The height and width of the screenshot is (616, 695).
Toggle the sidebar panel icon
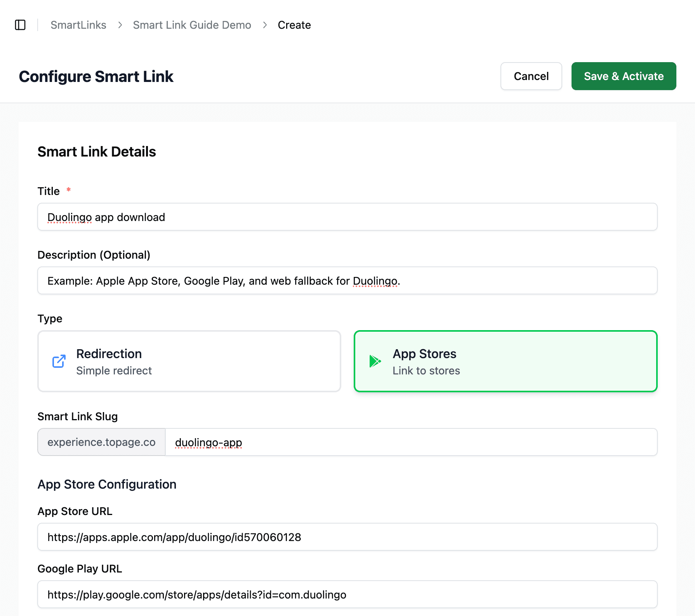click(20, 25)
